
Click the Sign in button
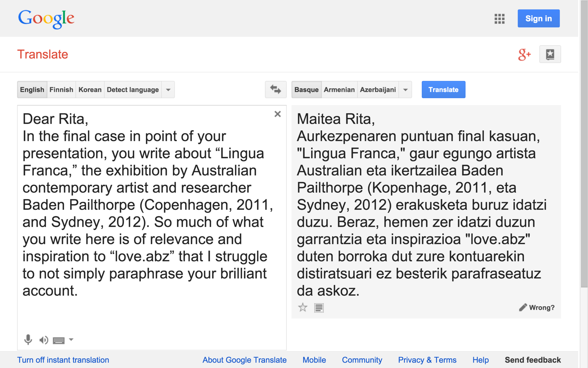click(538, 18)
